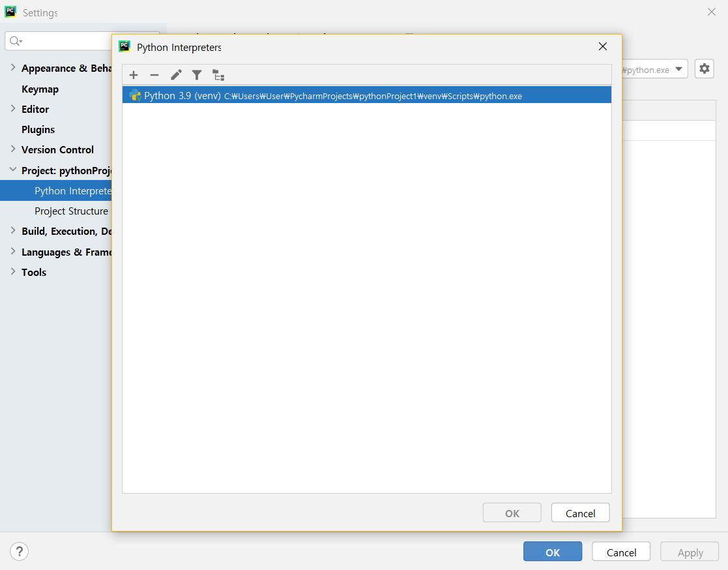The height and width of the screenshot is (570, 728).
Task: Select Version Control category
Action: 57,149
